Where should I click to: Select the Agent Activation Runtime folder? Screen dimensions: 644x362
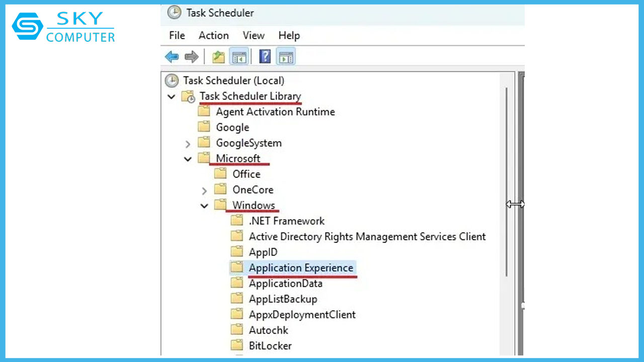coord(275,112)
